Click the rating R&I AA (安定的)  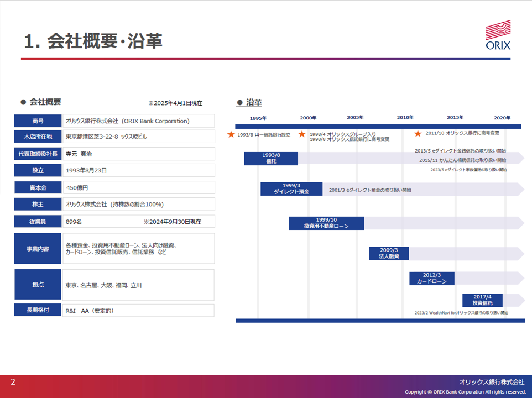[90, 311]
